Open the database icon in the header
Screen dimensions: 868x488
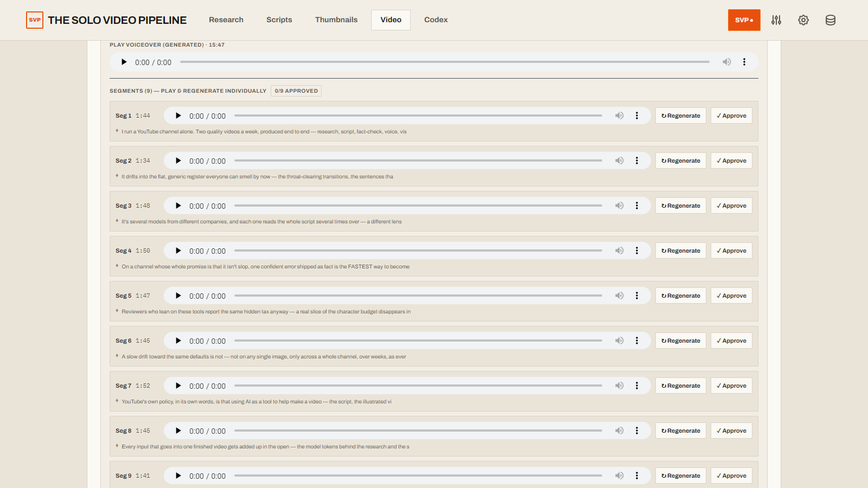tap(831, 20)
